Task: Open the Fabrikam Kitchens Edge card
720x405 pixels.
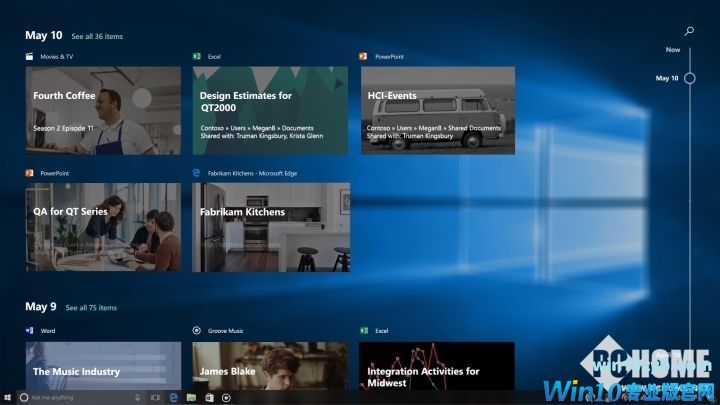Action: click(x=270, y=227)
